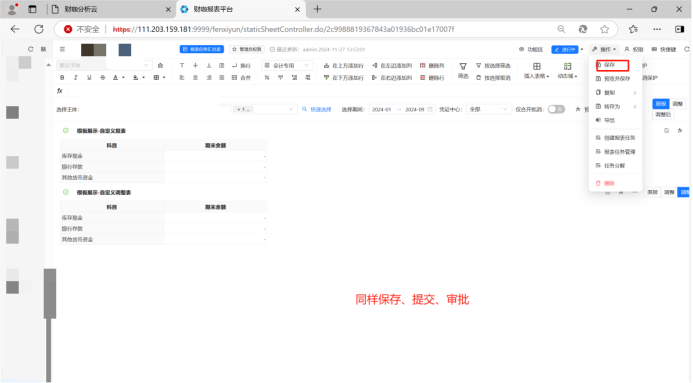
Task: Toggle bold formatting in the toolbar
Action: [62, 78]
